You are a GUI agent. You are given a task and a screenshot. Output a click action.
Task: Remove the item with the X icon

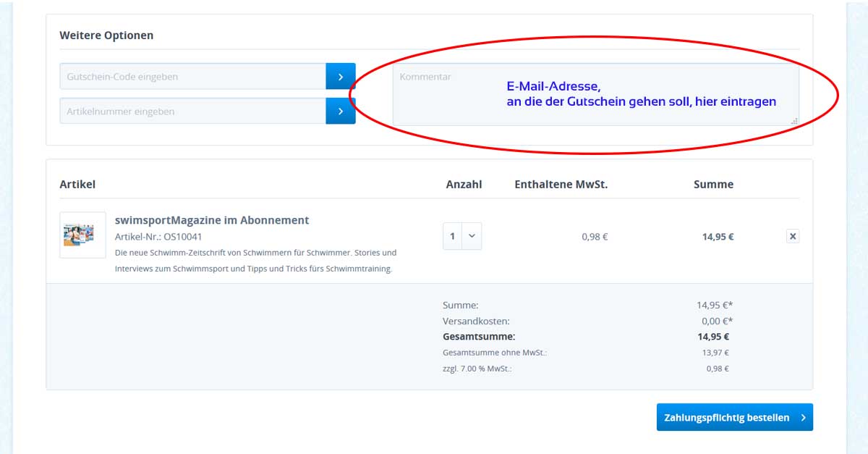[793, 236]
